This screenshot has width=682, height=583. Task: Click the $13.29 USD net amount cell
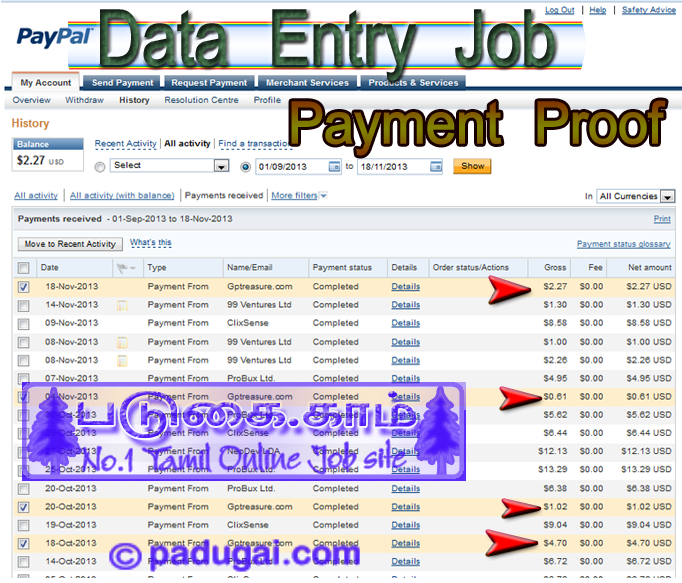pos(646,470)
